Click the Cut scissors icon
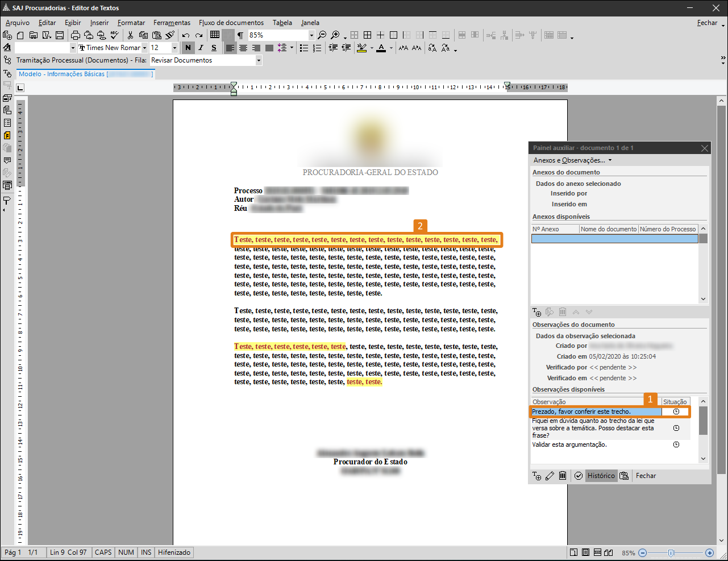 [130, 35]
